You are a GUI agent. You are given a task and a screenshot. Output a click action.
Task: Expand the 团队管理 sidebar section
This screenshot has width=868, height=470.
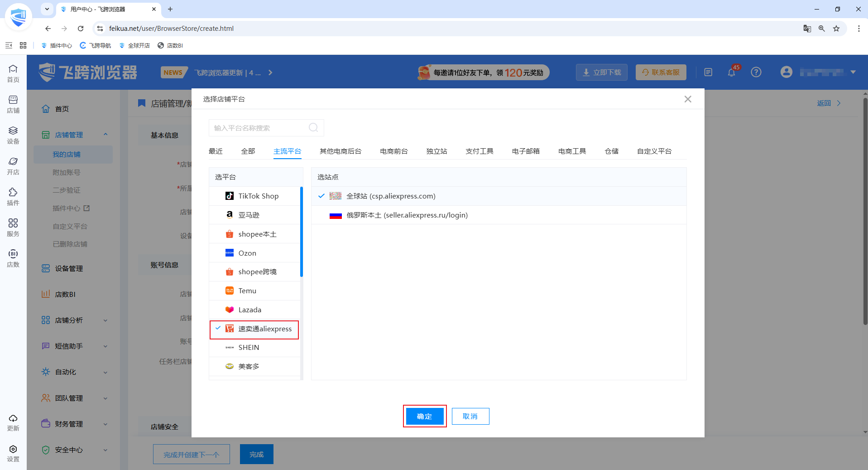(106, 398)
